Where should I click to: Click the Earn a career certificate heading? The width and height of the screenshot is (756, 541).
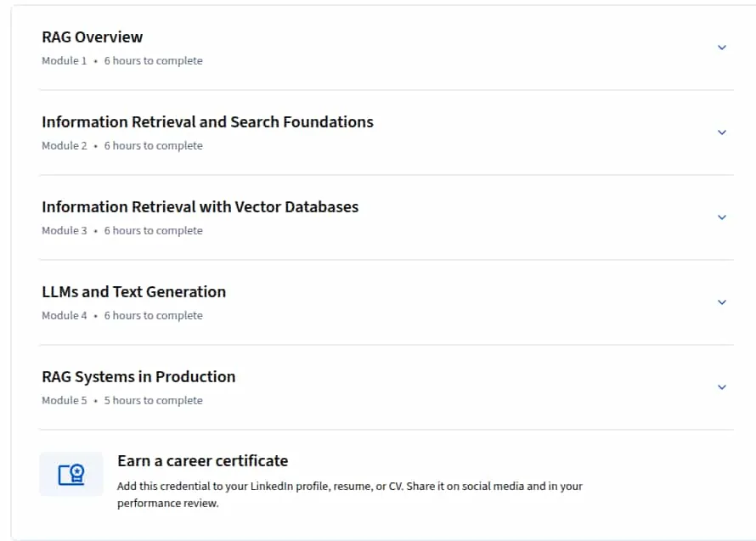coord(202,461)
